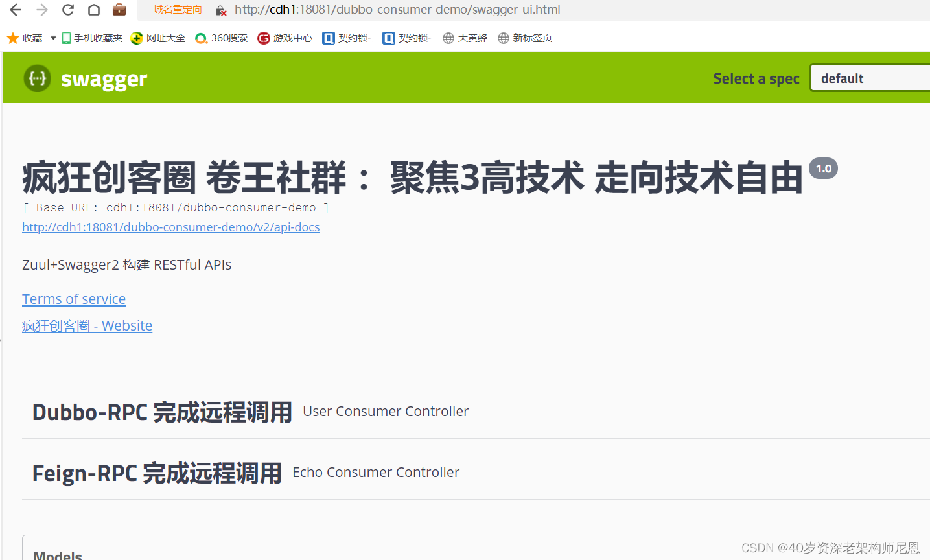Screen dimensions: 930x560
Task: Click the browser forward arrow
Action: point(42,10)
